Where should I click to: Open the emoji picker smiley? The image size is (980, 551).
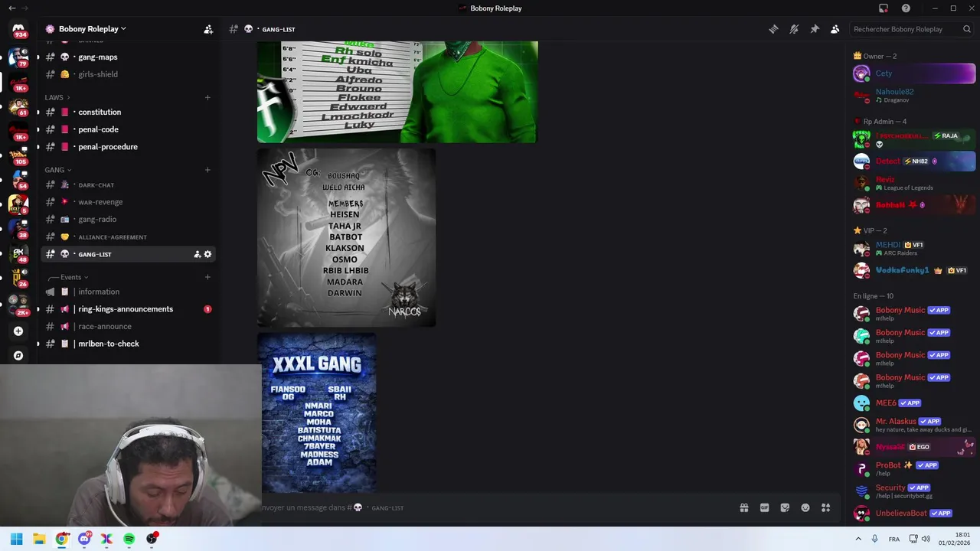click(805, 507)
